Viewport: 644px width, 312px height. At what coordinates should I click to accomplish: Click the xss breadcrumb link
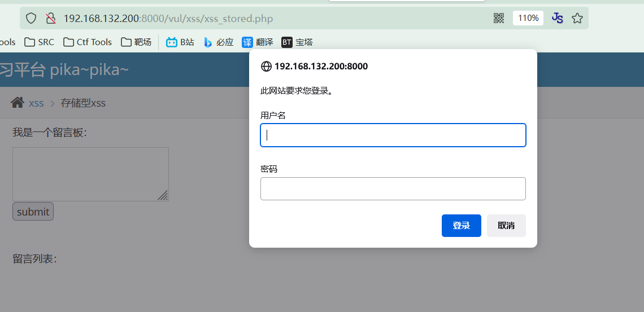36,103
